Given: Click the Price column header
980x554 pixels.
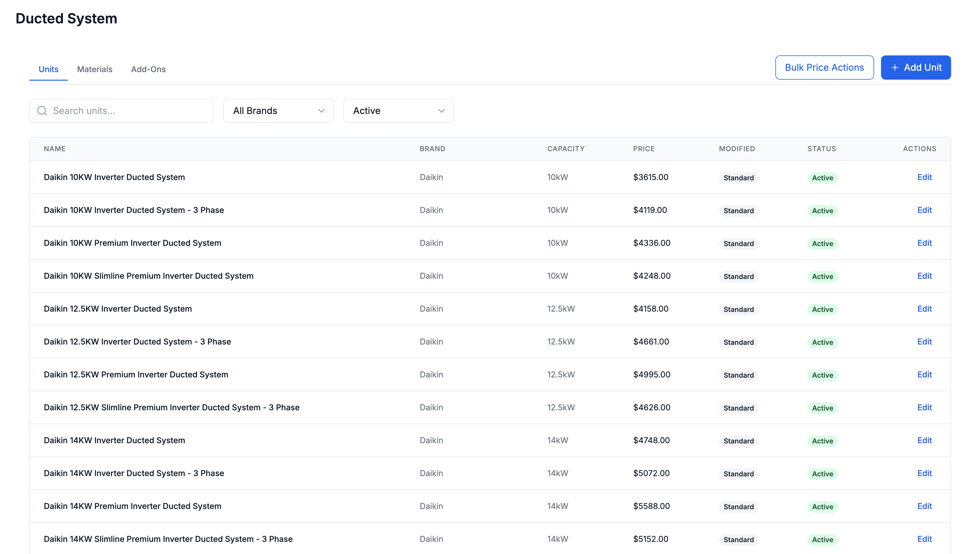Looking at the screenshot, I should pyautogui.click(x=644, y=149).
